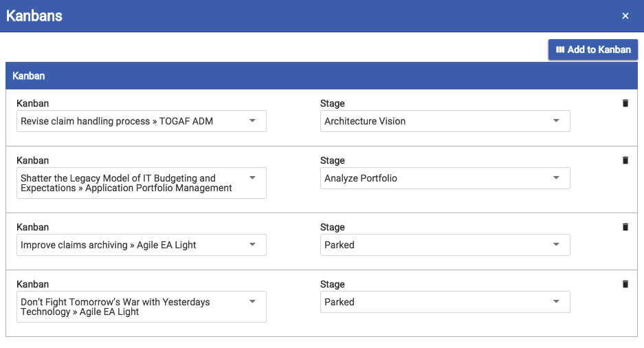Open the Revise claim handling process dropdown
644x348 pixels.
pyautogui.click(x=141, y=121)
